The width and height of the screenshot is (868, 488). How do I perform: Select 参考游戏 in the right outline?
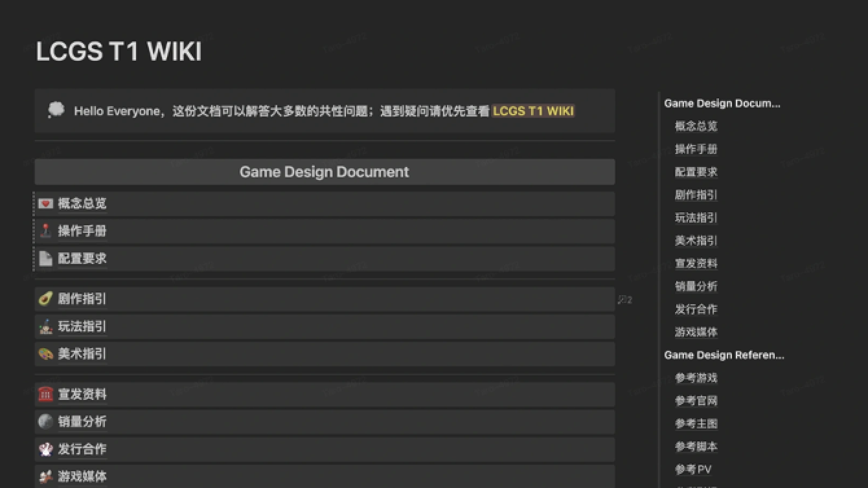696,378
